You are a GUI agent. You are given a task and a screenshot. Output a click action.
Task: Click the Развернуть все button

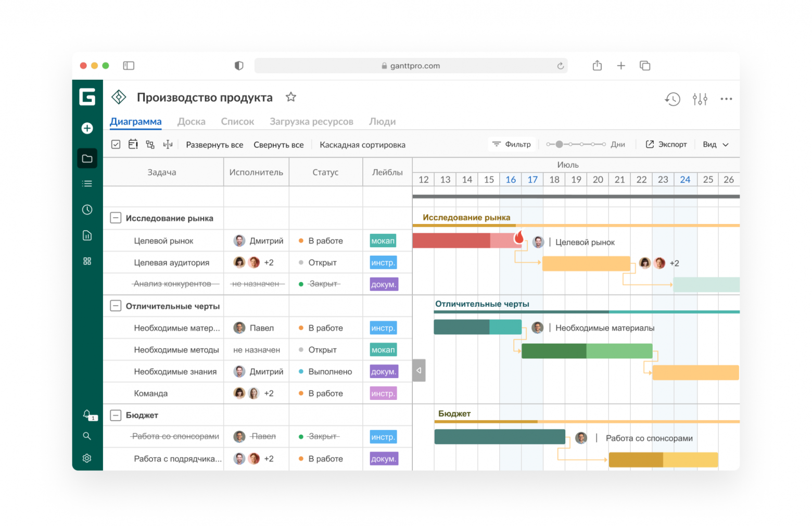pyautogui.click(x=214, y=145)
